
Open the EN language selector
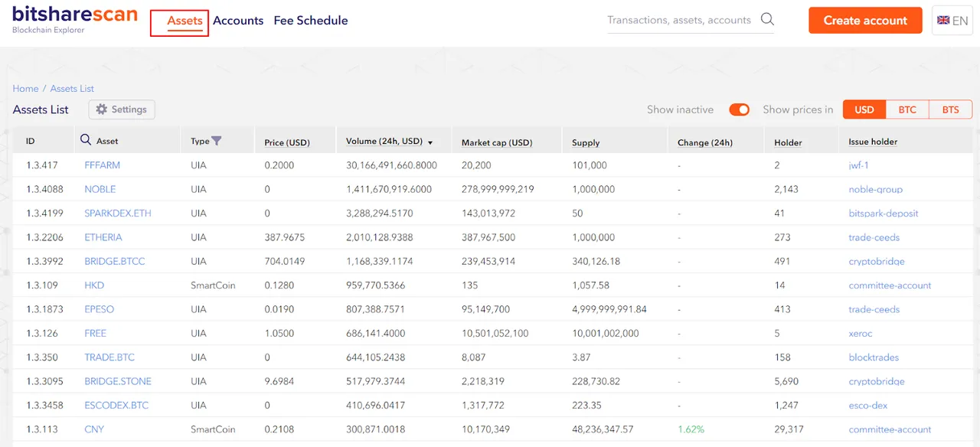(952, 21)
